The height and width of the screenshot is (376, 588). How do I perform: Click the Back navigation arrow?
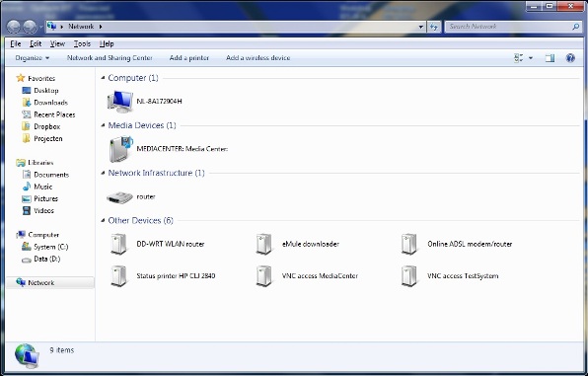point(14,27)
